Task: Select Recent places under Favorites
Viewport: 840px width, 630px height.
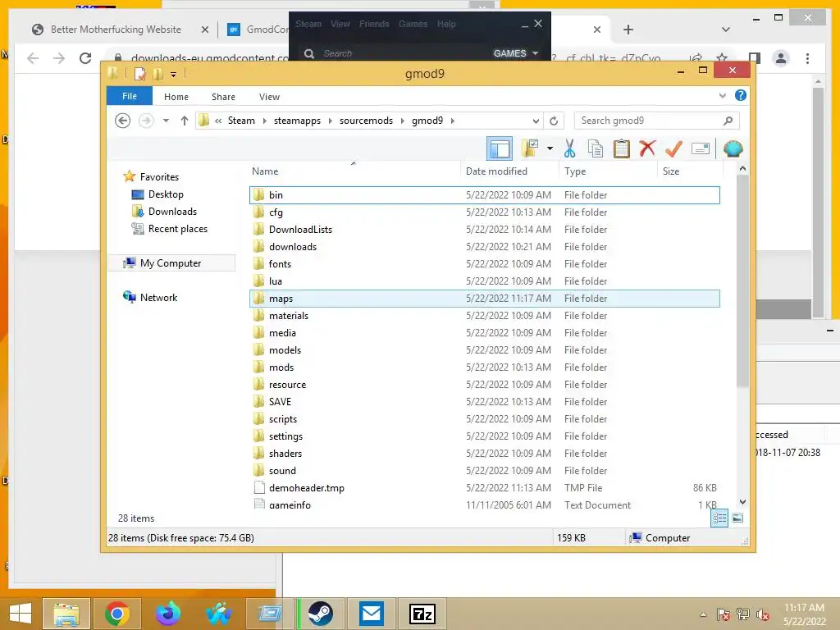Action: 177,229
